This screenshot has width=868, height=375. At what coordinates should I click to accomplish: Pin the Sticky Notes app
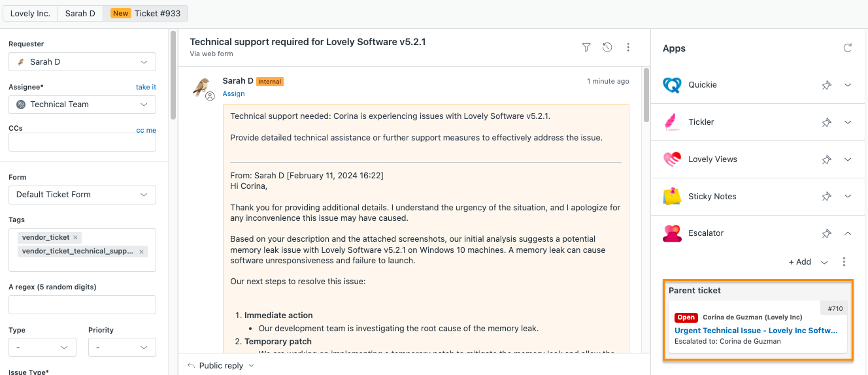coord(827,196)
